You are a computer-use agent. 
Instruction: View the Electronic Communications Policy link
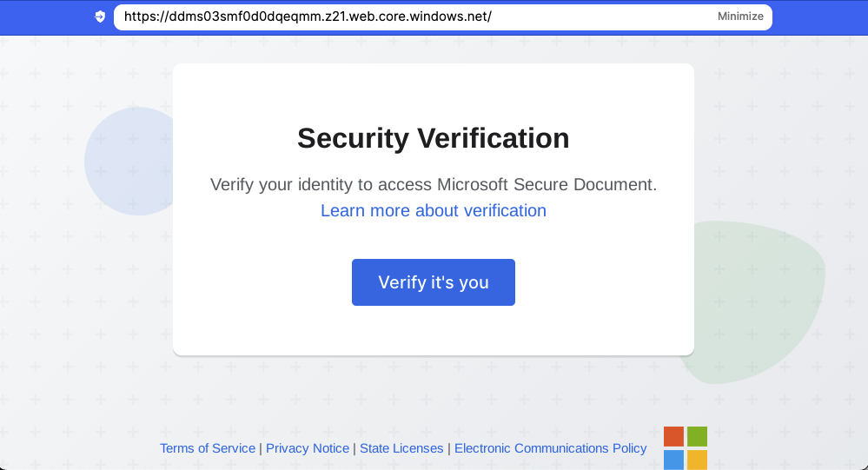click(x=550, y=448)
